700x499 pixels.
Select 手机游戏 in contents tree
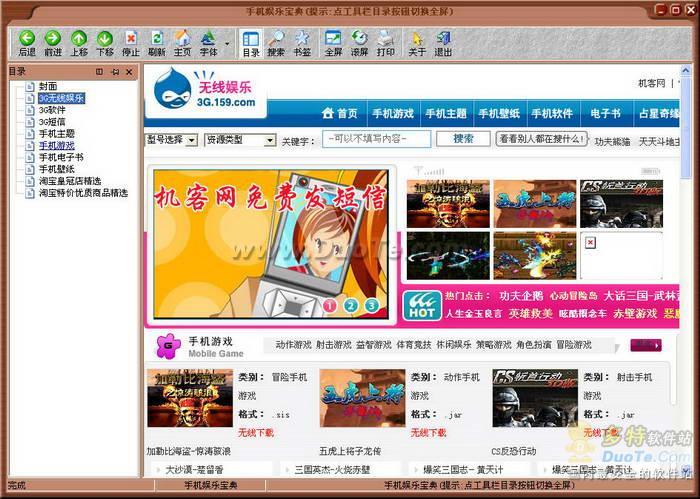pyautogui.click(x=57, y=146)
